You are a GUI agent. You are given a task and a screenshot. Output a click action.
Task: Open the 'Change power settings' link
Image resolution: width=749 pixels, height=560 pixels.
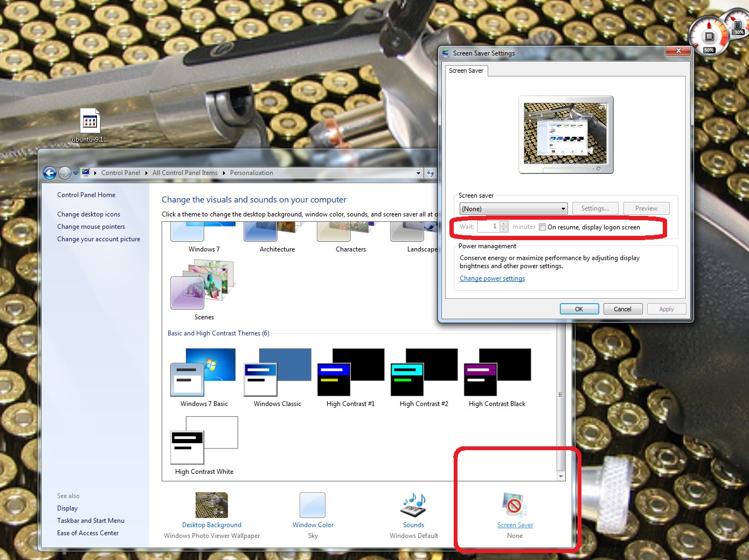[492, 278]
